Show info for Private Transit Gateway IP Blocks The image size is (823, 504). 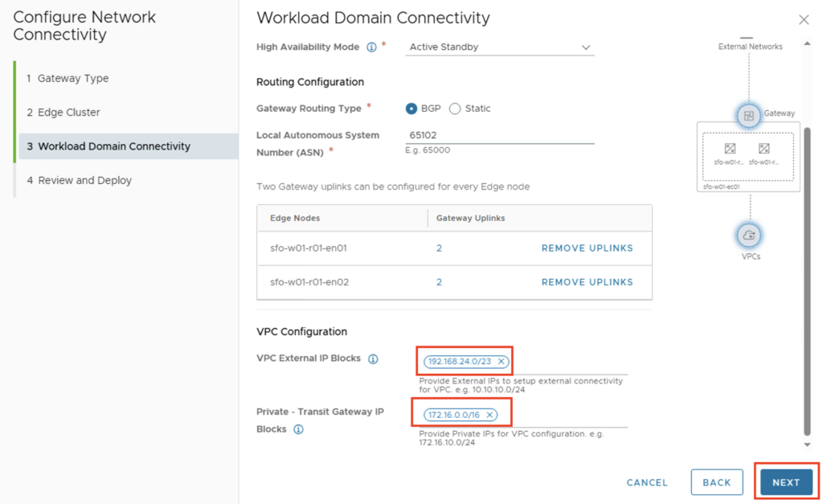pyautogui.click(x=298, y=429)
